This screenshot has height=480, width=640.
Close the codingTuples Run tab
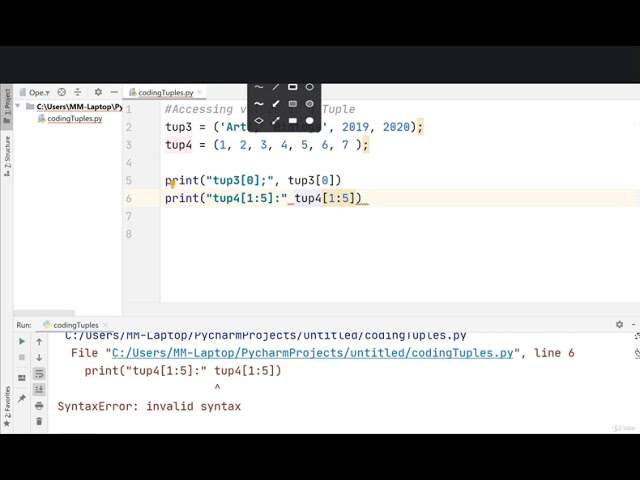coord(105,325)
